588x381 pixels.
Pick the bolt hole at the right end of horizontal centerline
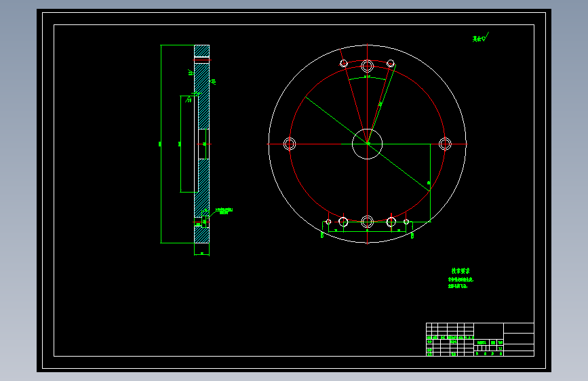tap(445, 144)
